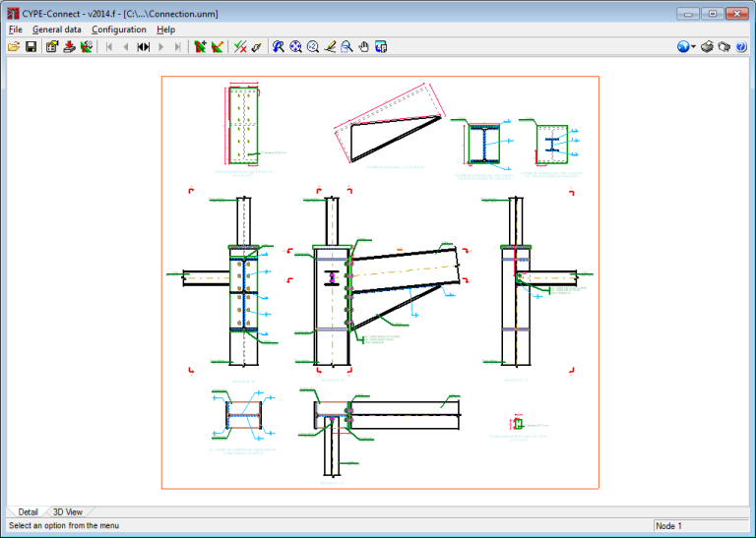Screen dimensions: 756x538
Task: Click the status text 'Select an option from the menu'
Action: click(64, 525)
